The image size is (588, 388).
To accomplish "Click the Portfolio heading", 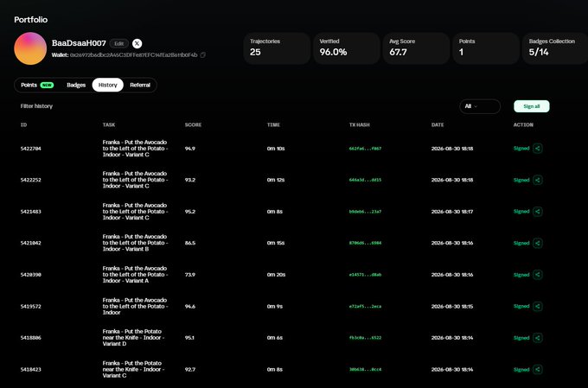I will point(31,20).
